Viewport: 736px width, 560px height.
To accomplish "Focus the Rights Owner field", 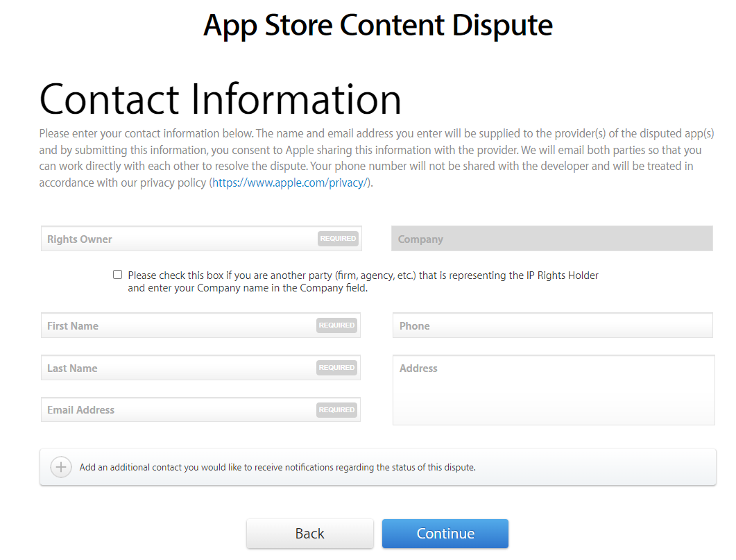I will point(201,239).
